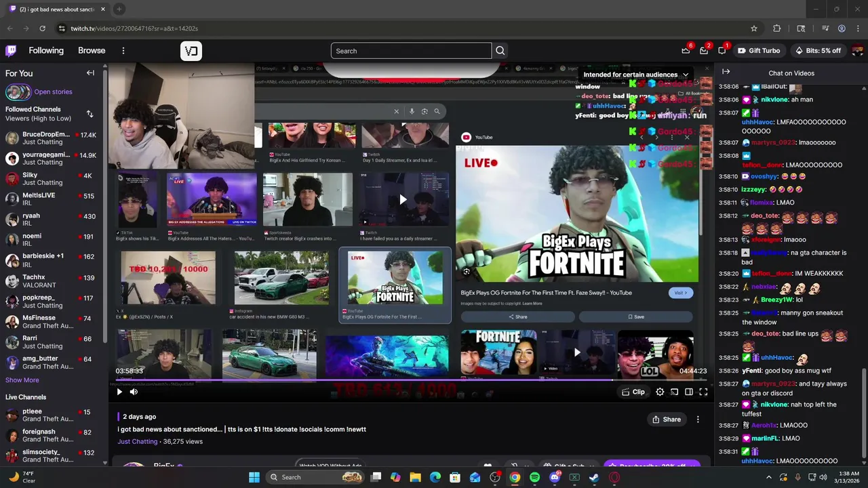
Task: Open Chrome three-dot menu
Action: (x=858, y=28)
